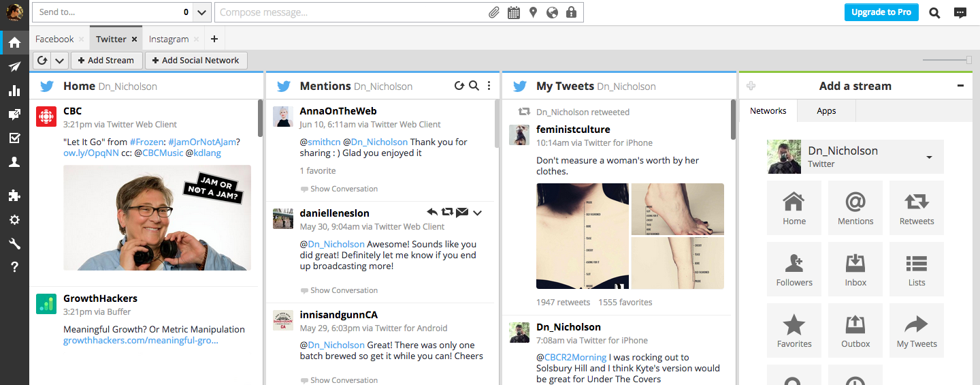Add the My Tweets stream tile
The image size is (980, 385).
pyautogui.click(x=917, y=330)
